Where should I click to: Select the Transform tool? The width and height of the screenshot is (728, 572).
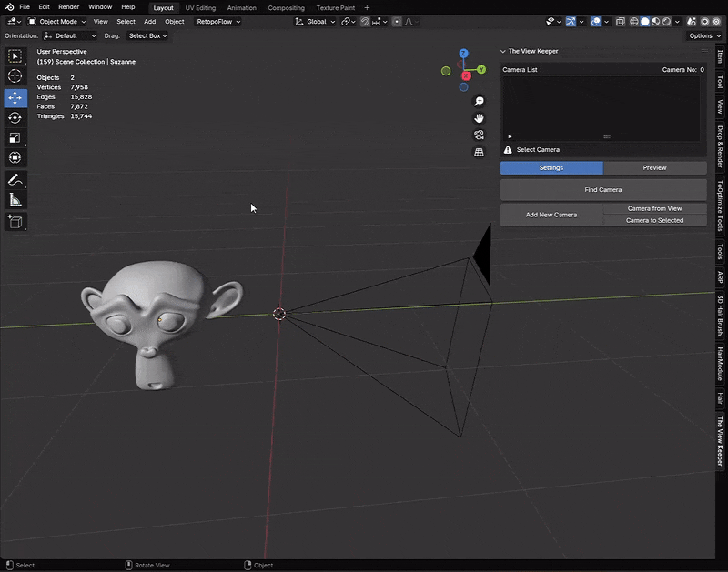click(15, 157)
